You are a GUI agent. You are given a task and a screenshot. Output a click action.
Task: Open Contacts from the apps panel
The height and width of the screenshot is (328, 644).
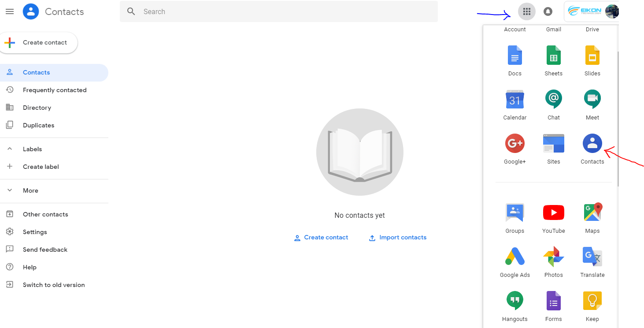[592, 149]
